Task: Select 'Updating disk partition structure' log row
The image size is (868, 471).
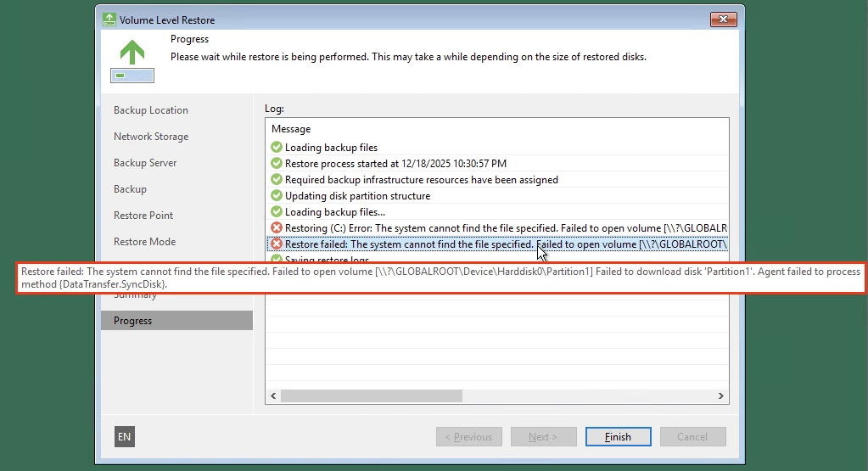Action: pos(497,195)
